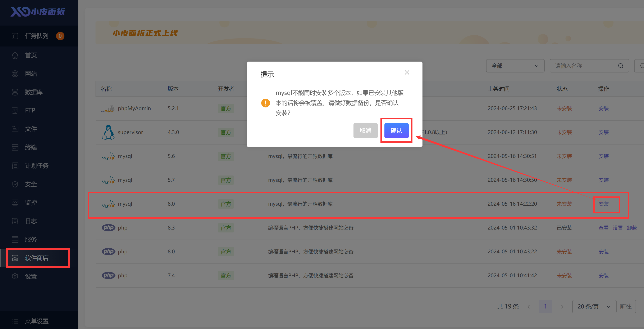This screenshot has height=329, width=644.
Task: Open 首页 menu item
Action: [39, 55]
